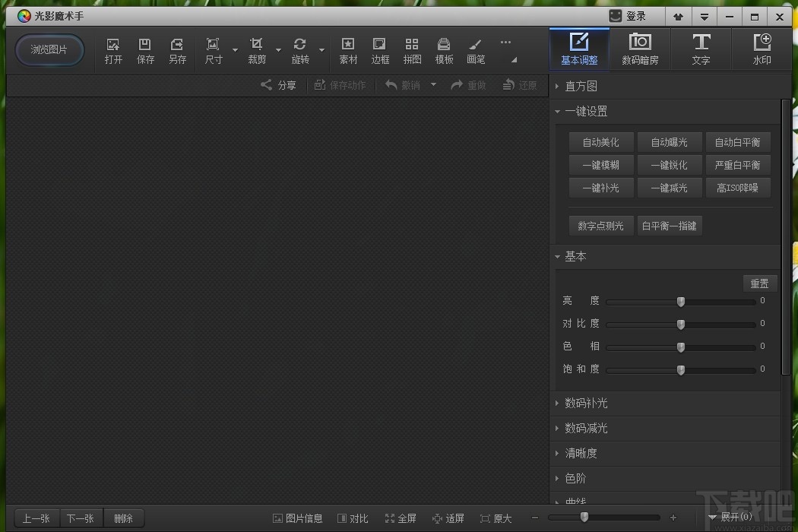Viewport: 798px width, 532px height.
Task: Switch to the 数码暗房 tab
Action: [640, 49]
